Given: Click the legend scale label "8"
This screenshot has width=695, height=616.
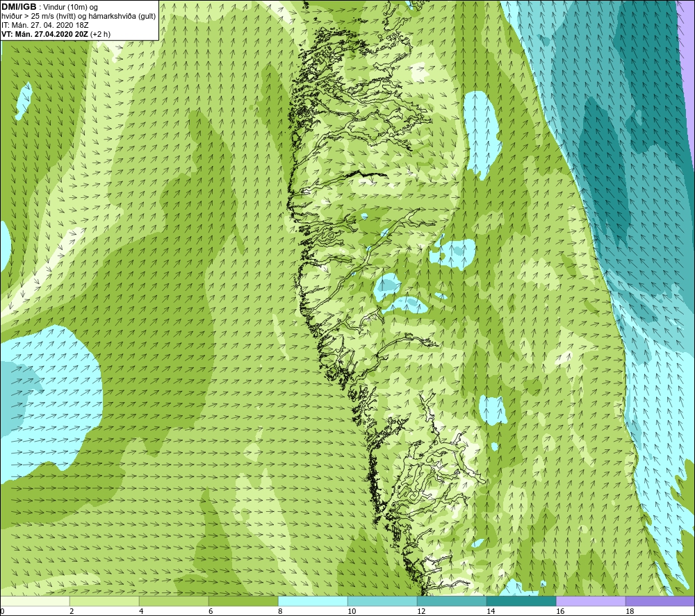Looking at the screenshot, I should pyautogui.click(x=280, y=612).
